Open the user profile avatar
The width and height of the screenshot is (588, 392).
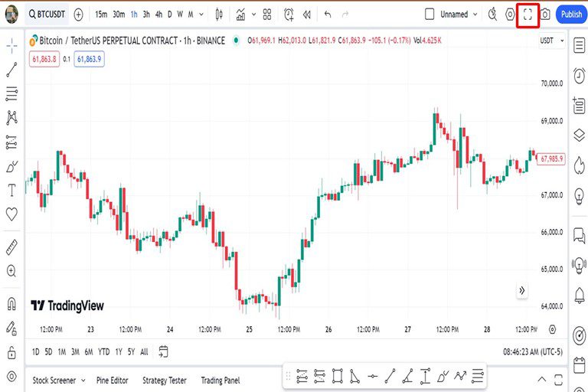point(11,15)
